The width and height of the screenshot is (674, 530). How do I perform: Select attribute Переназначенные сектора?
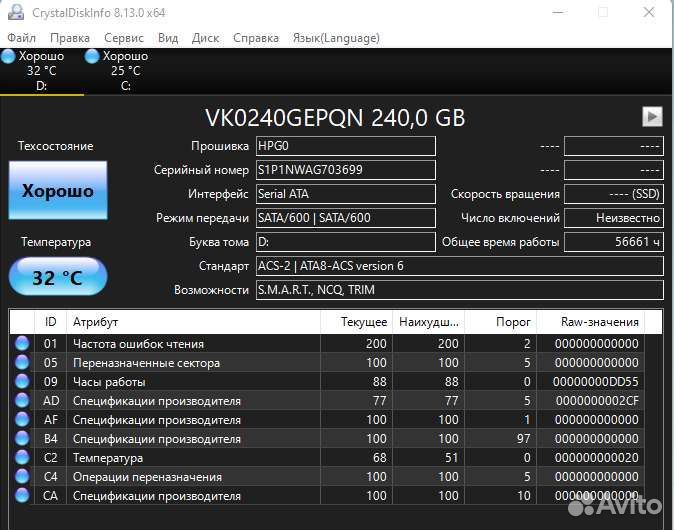point(146,363)
